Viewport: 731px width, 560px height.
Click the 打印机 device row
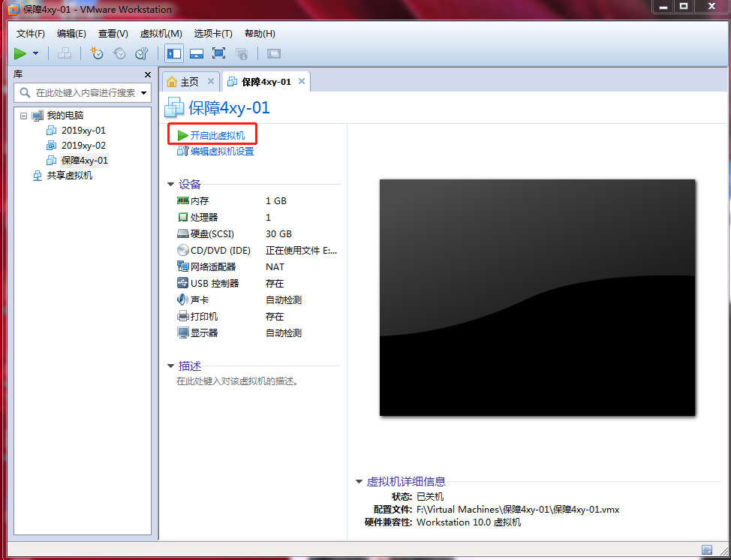click(257, 317)
